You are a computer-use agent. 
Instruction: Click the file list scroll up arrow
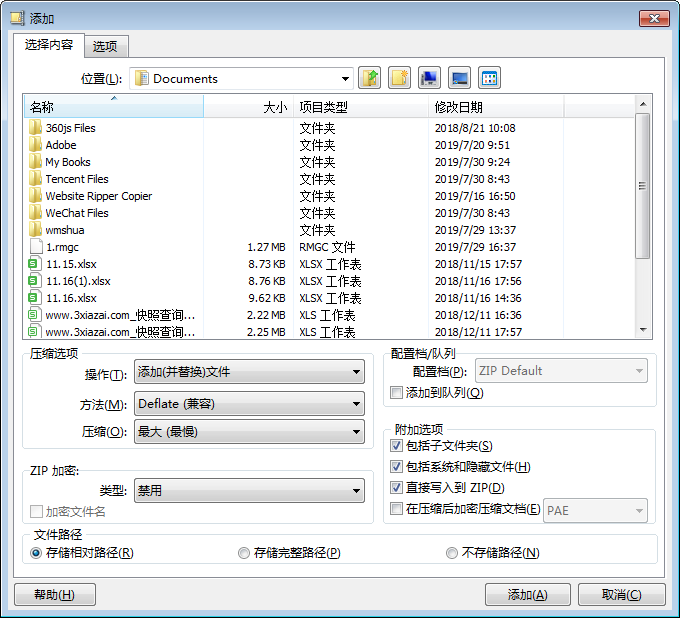(x=643, y=104)
